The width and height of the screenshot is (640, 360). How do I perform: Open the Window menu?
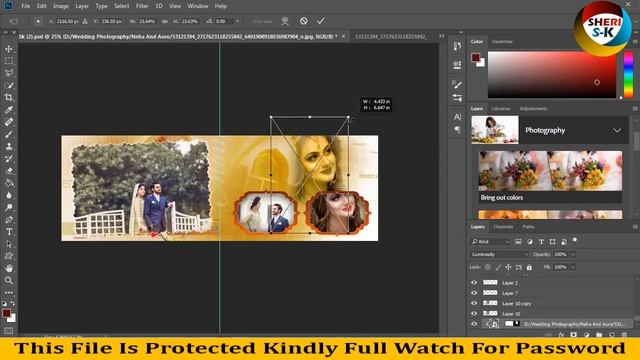(198, 6)
